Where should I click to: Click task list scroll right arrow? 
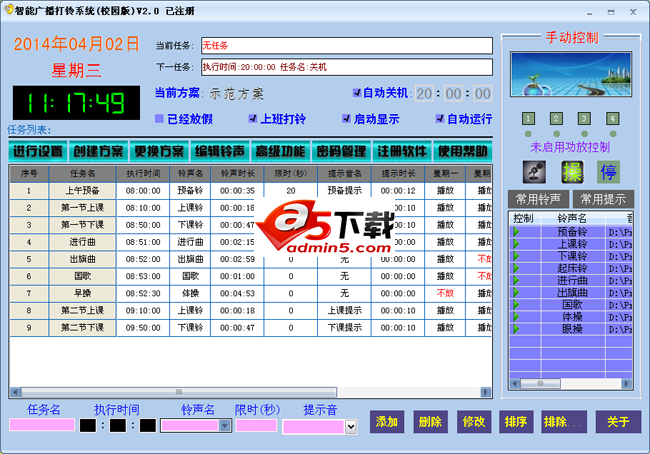pyautogui.click(x=486, y=392)
